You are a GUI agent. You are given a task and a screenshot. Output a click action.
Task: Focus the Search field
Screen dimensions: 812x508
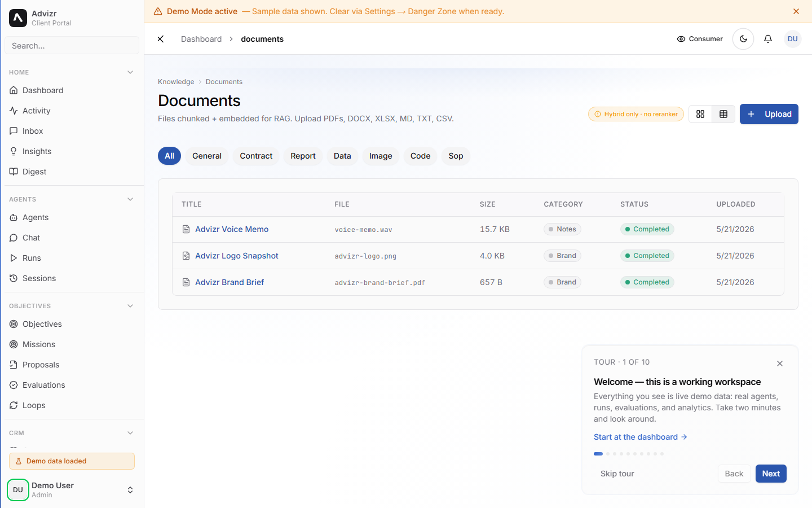point(72,45)
